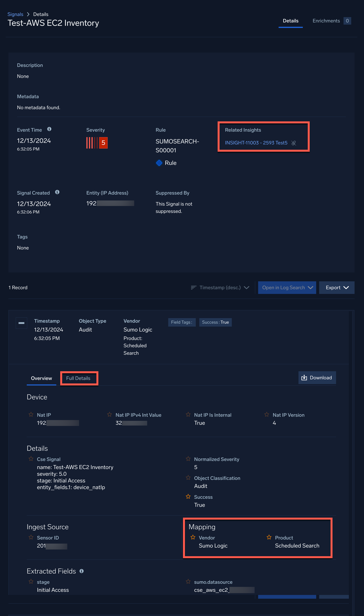Click the Extracted Fields info icon
The image size is (364, 616).
click(82, 571)
